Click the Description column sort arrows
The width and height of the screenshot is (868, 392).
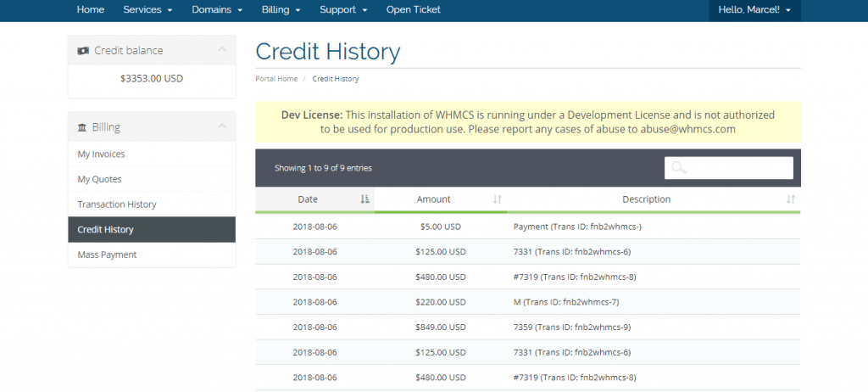click(790, 199)
